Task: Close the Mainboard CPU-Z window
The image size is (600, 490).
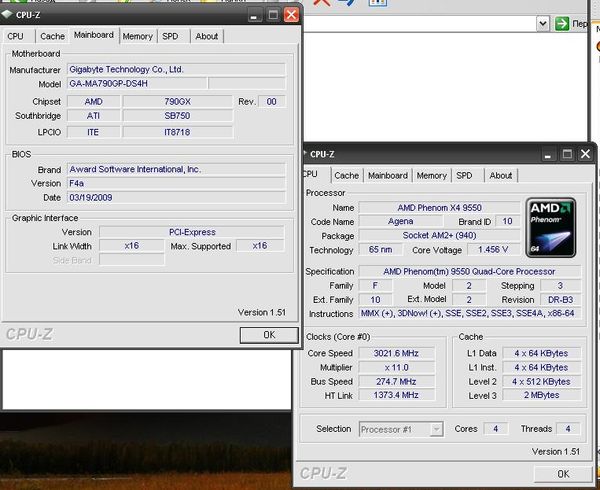Action: (x=291, y=15)
